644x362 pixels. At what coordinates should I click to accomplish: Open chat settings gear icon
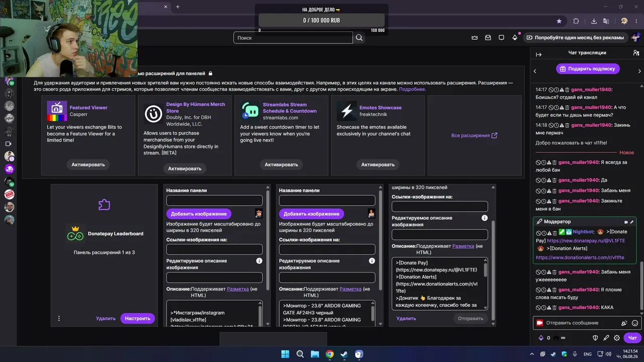tap(617, 338)
